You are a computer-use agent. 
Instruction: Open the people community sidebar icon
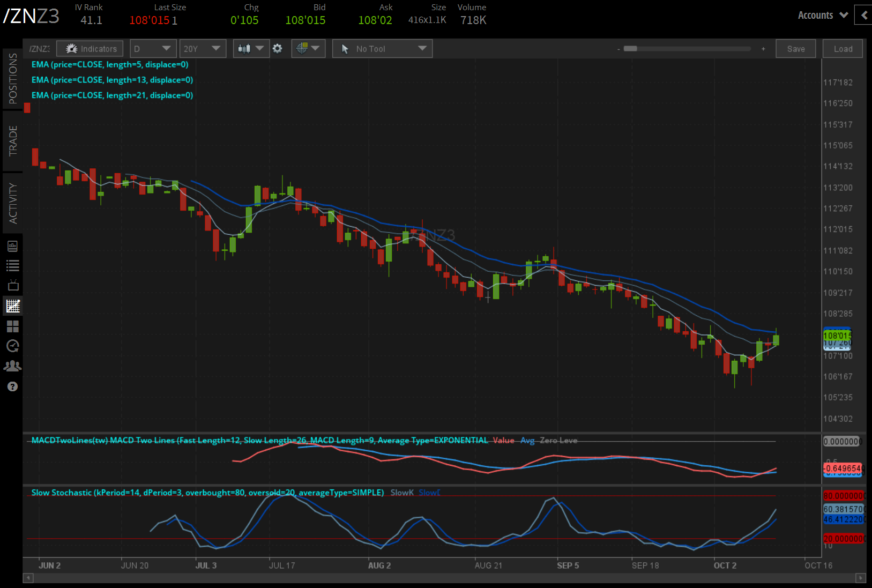tap(13, 366)
